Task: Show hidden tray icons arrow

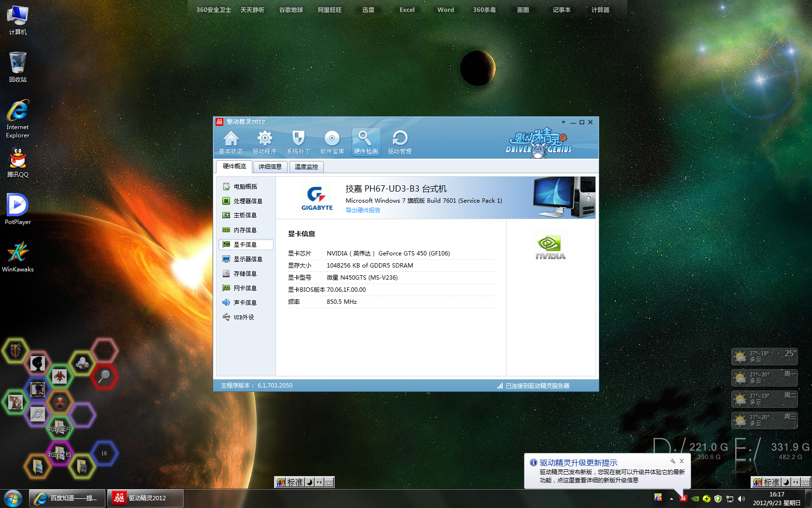Action: click(671, 499)
